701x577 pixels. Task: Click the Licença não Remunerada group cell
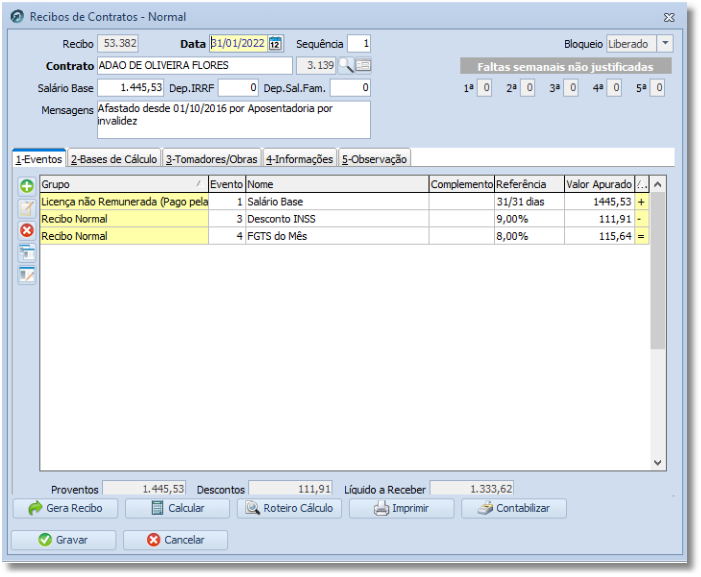pos(124,202)
